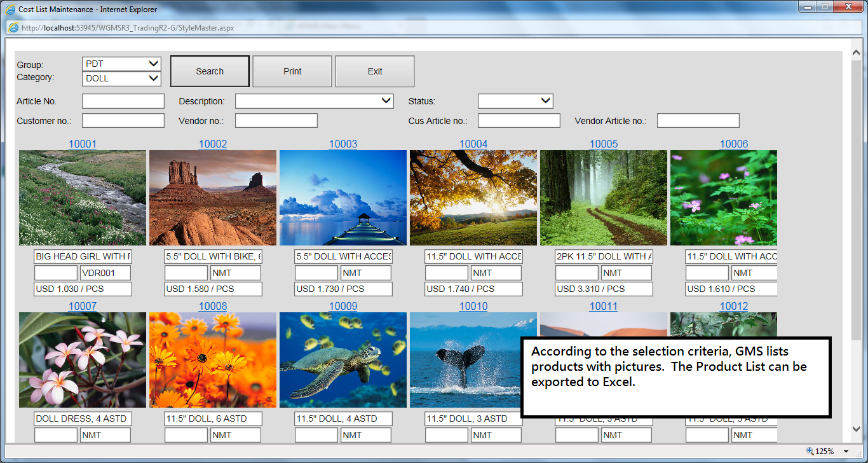
Task: Select the sea turtle thumbnail of 10009
Action: click(x=343, y=360)
